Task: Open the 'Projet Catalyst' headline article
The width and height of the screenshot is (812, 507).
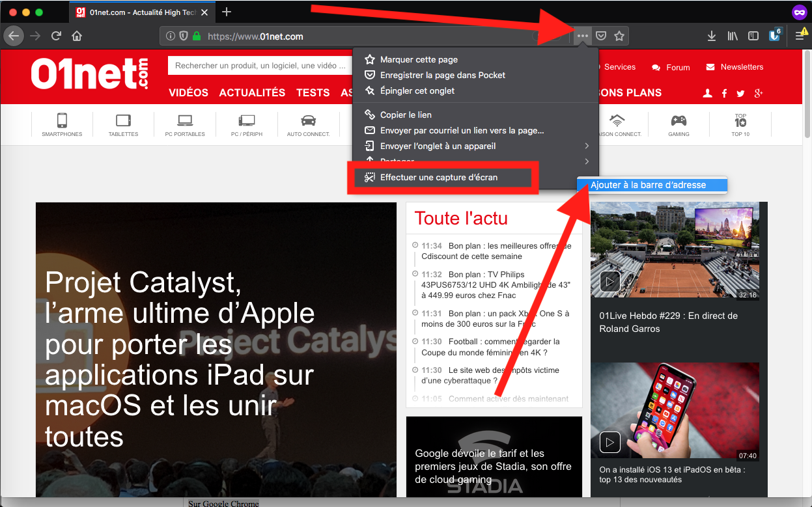Action: click(x=180, y=359)
